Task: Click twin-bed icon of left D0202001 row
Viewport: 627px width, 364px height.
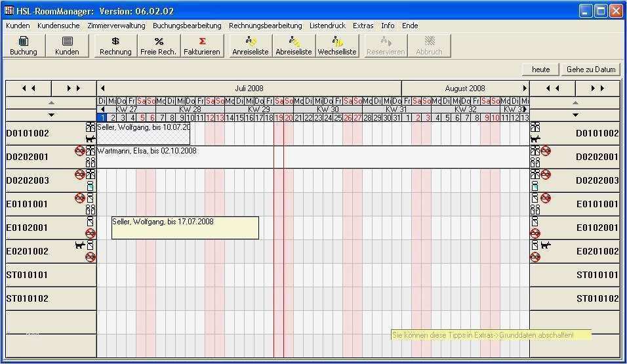Action: 91,162
